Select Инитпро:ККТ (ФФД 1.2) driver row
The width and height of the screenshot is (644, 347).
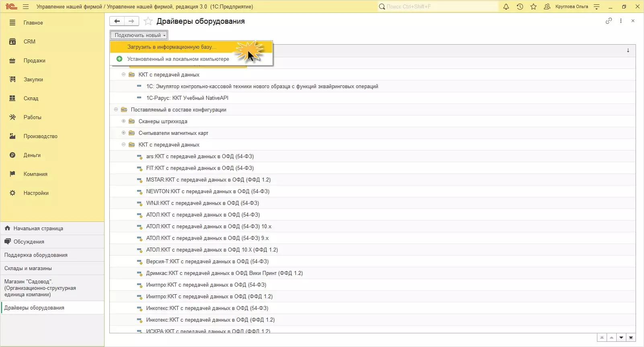(373, 296)
